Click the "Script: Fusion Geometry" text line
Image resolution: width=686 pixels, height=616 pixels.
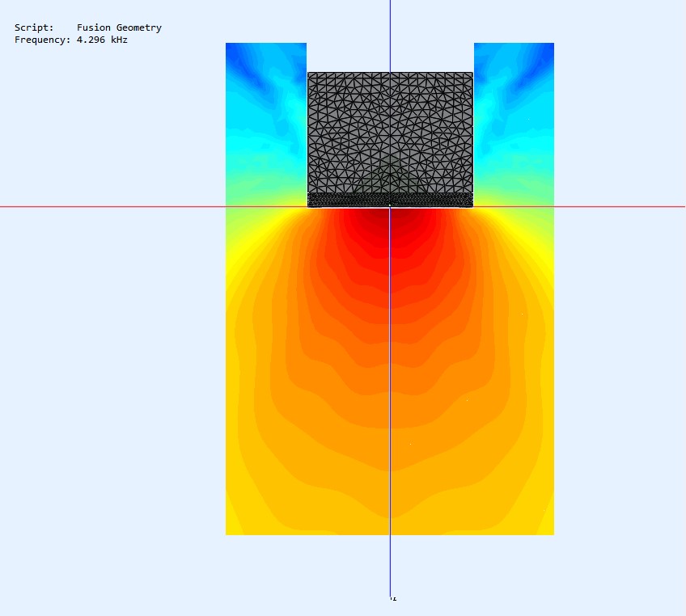(88, 27)
